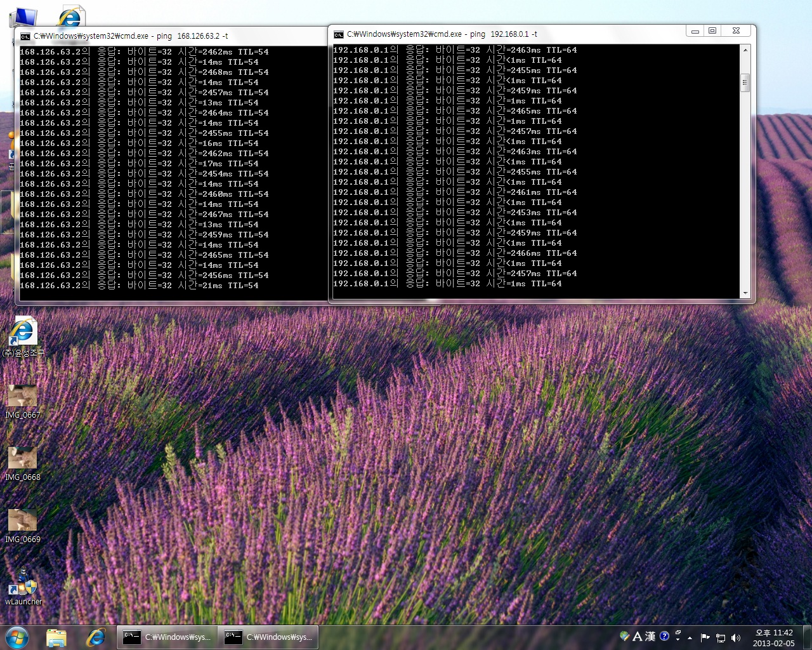Click the title text 'ping 168.126.63.2 -t'
812x650 pixels.
coord(192,36)
